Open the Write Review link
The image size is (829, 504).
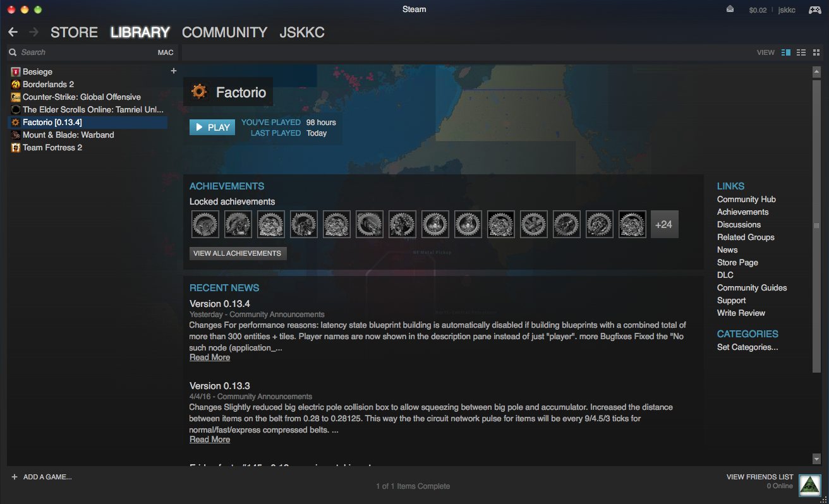[741, 313]
